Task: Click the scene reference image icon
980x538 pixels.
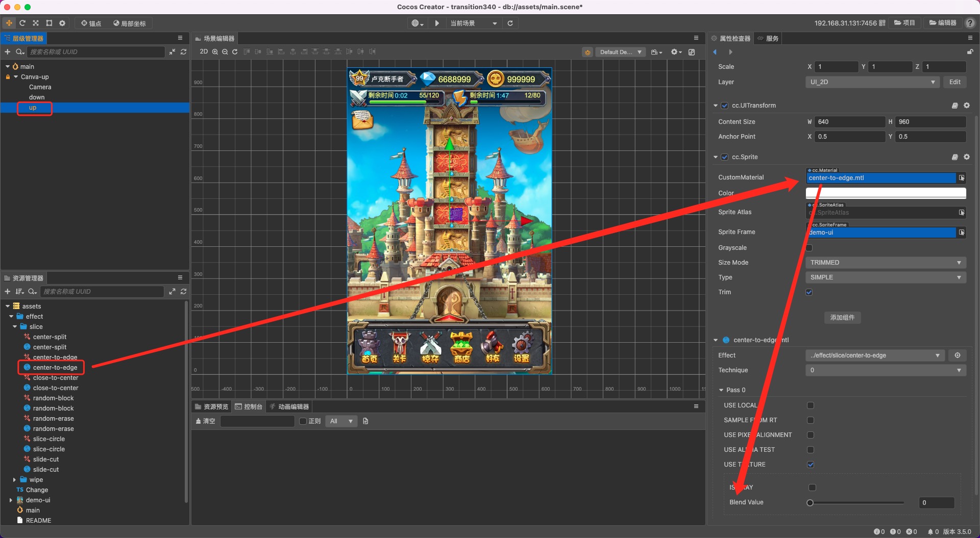Action: (x=692, y=52)
